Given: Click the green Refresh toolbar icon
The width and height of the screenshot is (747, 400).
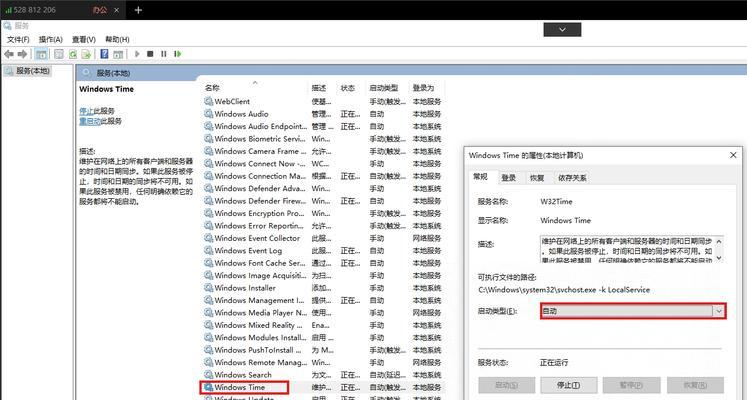Looking at the screenshot, I should click(73, 54).
